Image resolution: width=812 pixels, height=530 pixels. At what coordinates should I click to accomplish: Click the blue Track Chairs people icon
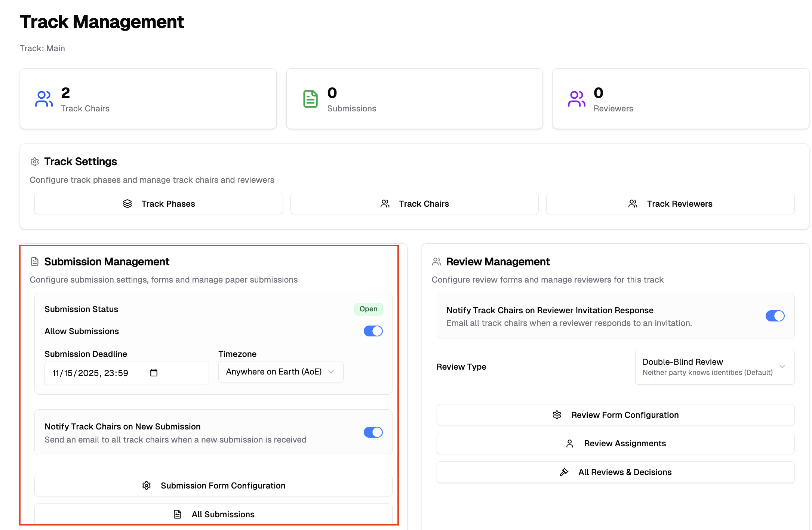(44, 99)
